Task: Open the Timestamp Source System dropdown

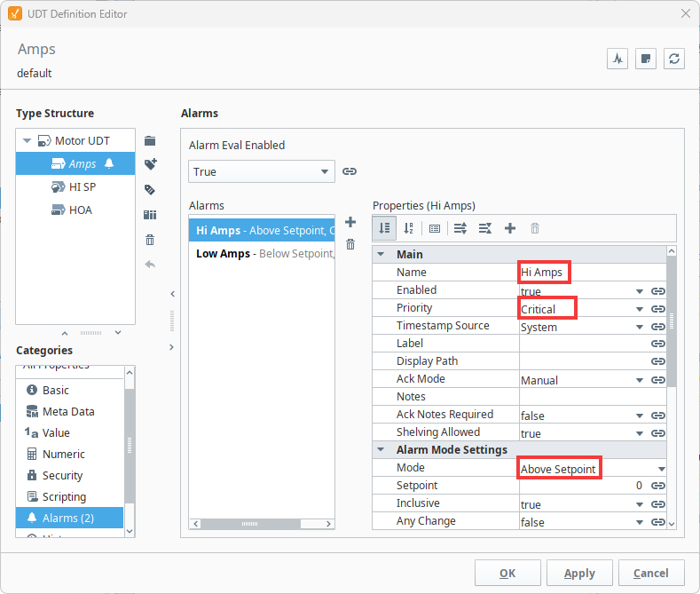Action: pos(640,328)
